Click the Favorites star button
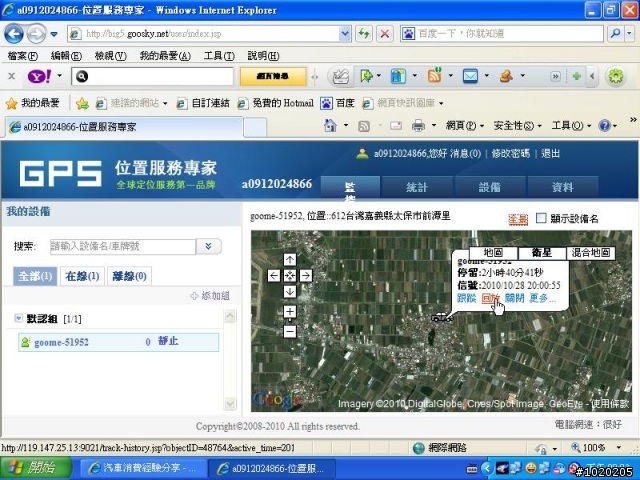The image size is (640, 480). pyautogui.click(x=33, y=103)
